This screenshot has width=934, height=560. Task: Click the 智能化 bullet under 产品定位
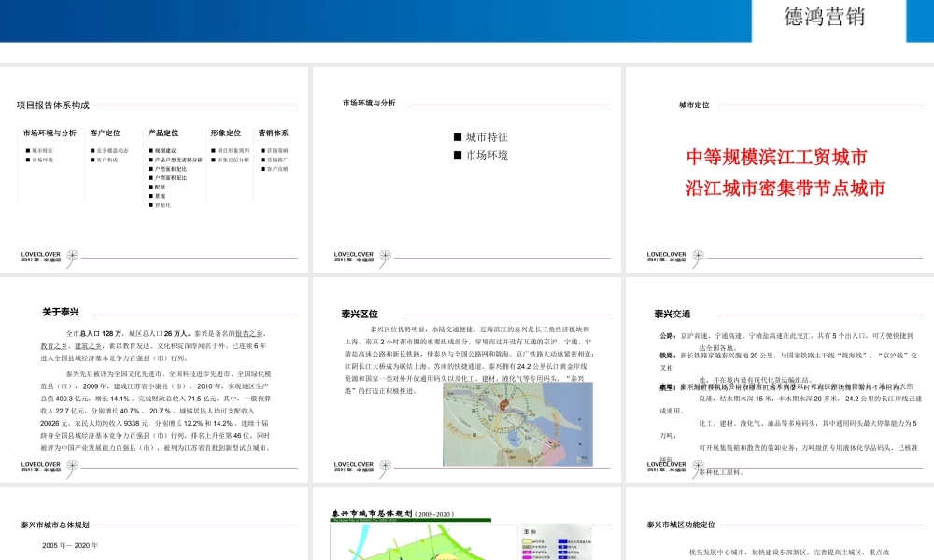160,205
